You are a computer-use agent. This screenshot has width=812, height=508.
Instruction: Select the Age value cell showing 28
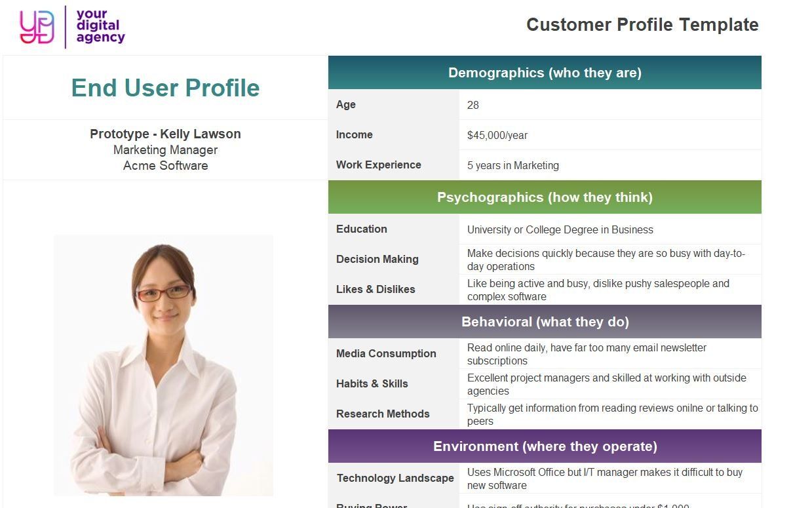(610, 105)
